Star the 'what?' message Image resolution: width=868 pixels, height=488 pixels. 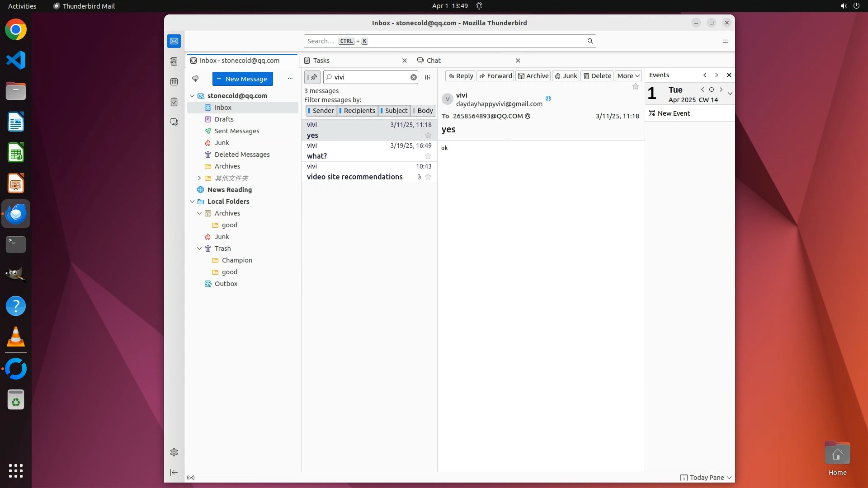428,156
